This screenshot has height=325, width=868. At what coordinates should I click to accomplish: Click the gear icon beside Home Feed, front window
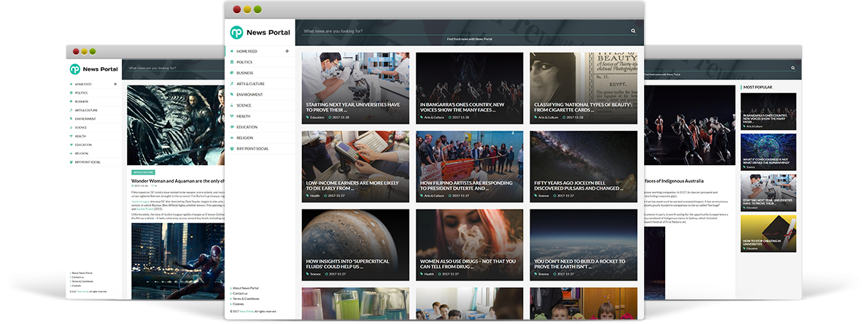coord(287,51)
